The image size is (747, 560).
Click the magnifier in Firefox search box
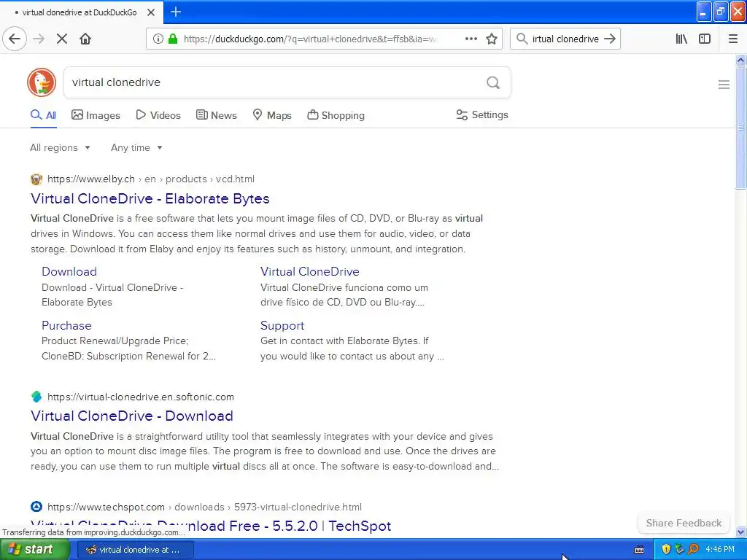(x=522, y=39)
